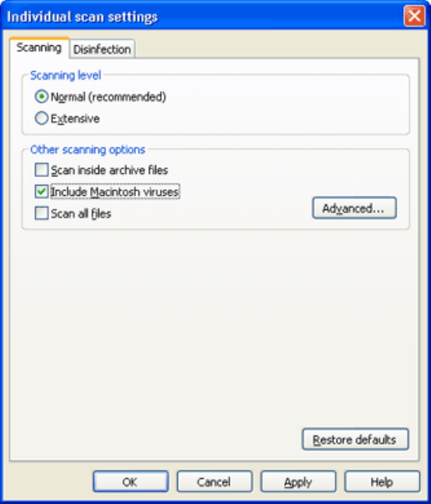Viewport: 431px width, 504px height.
Task: Confirm settings with the OK button
Action: tap(130, 481)
